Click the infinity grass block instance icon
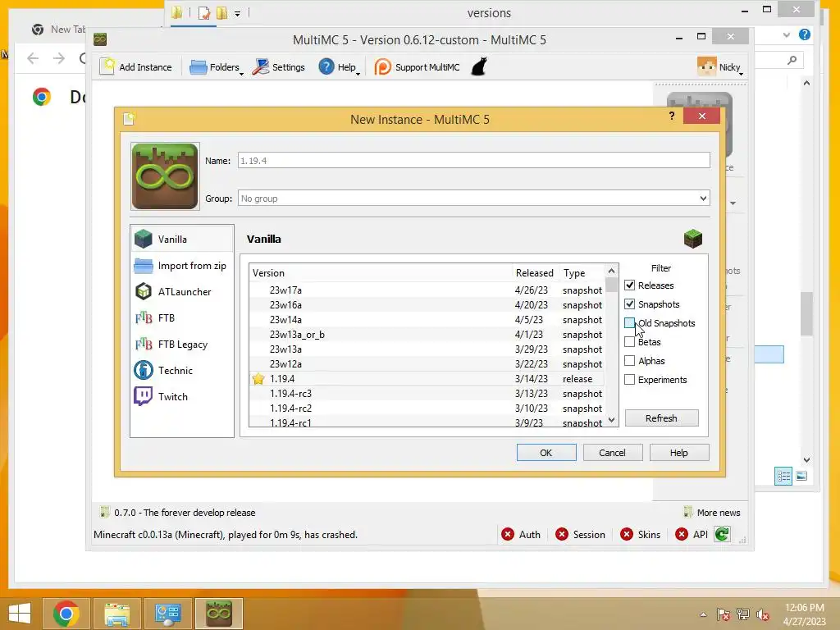Viewport: 840px width, 630px height. click(x=165, y=176)
